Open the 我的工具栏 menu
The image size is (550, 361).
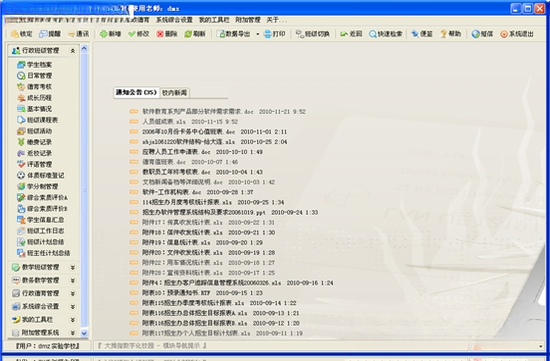[214, 20]
